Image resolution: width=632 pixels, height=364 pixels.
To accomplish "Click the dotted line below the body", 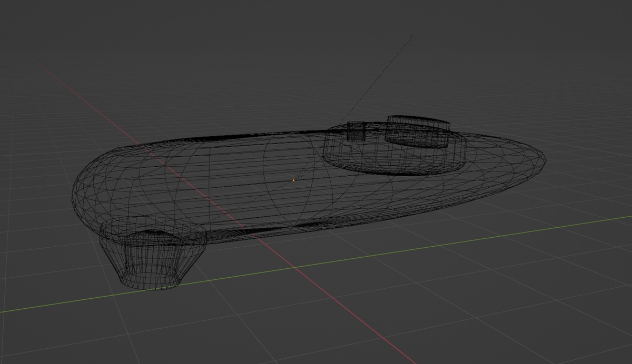I will (226, 209).
